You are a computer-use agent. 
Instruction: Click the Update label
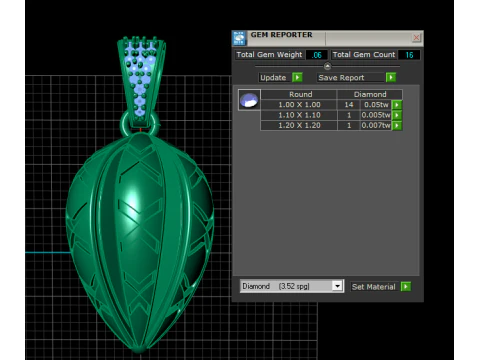(x=273, y=78)
